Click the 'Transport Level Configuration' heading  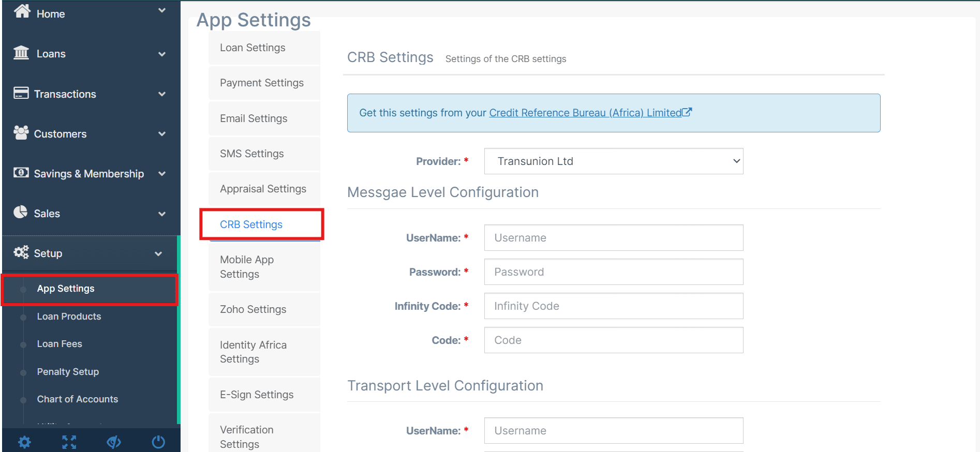445,386
